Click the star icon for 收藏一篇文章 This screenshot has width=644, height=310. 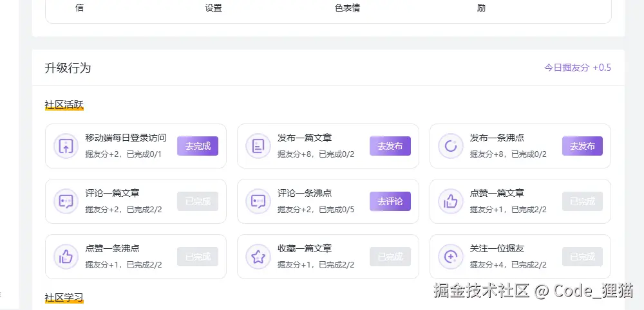tap(258, 257)
